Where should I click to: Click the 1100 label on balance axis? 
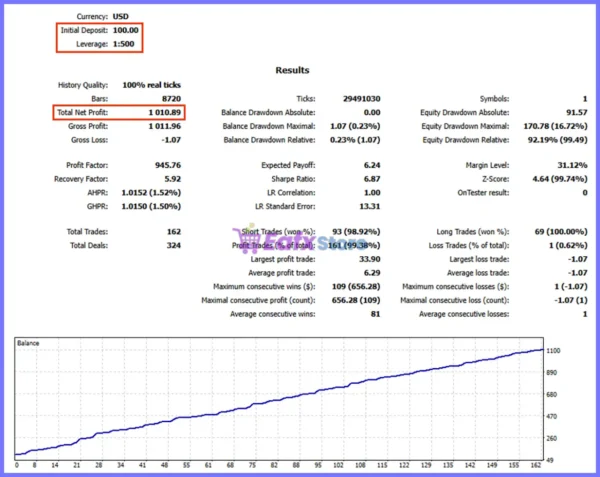coord(553,350)
